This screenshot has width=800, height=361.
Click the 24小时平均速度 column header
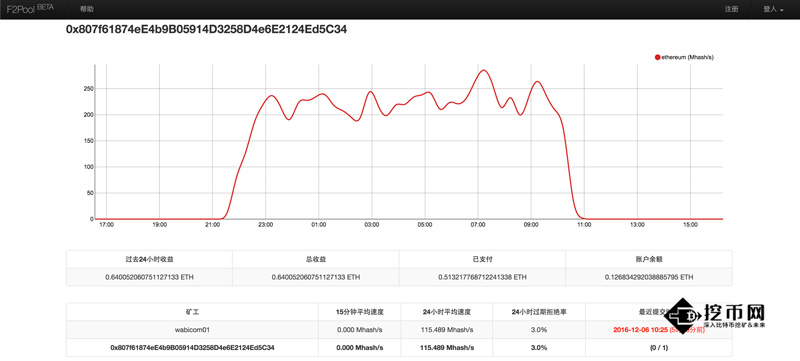pyautogui.click(x=447, y=312)
